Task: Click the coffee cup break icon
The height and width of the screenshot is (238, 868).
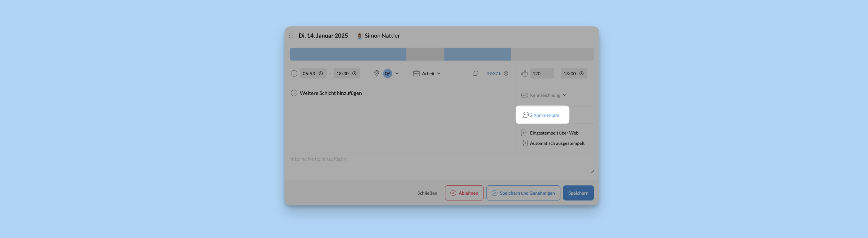Action: [524, 73]
